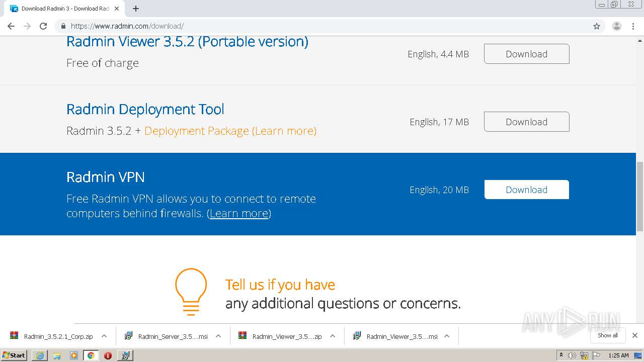
Task: Open the Chrome three-dot menu
Action: (633, 26)
